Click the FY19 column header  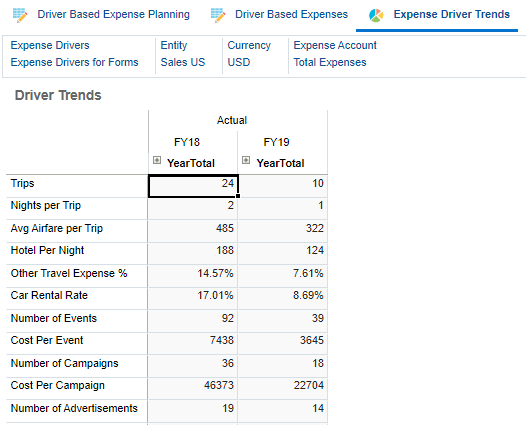click(276, 142)
